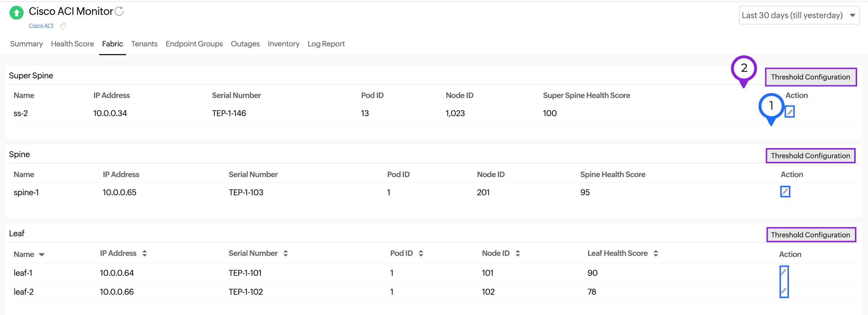Go to the Log Report tab
This screenshot has height=315, width=868.
tap(326, 44)
